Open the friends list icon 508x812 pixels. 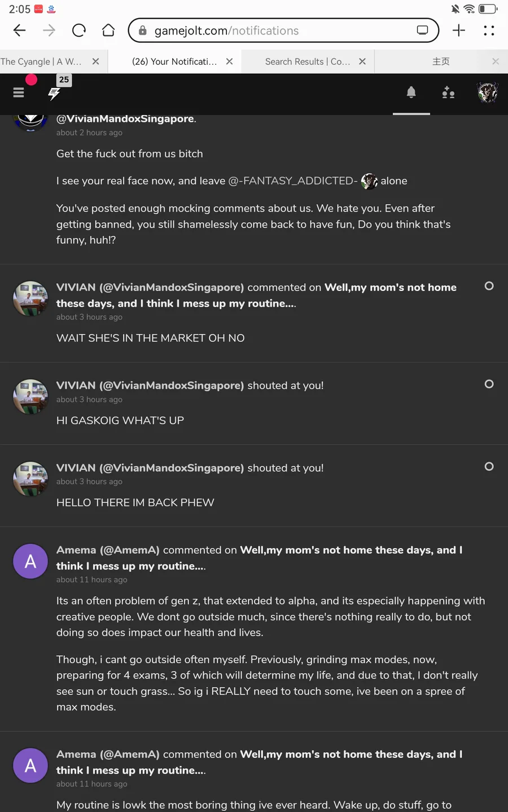coord(449,92)
